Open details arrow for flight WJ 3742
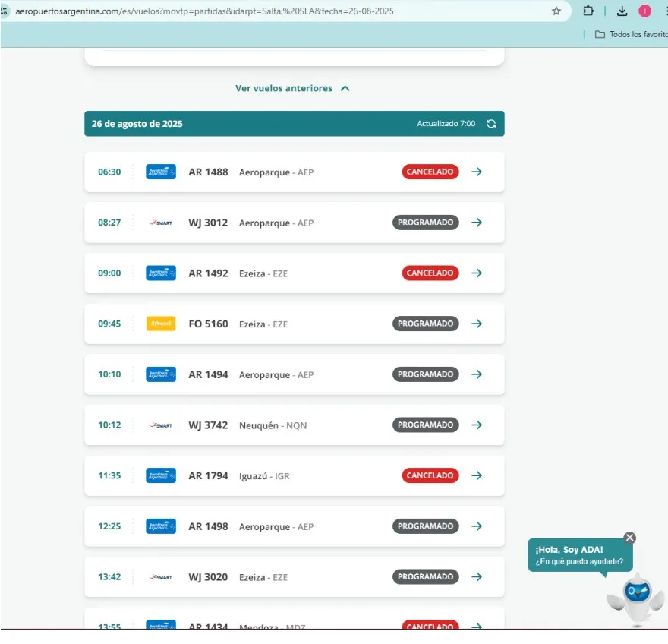Image resolution: width=668 pixels, height=644 pixels. (x=477, y=425)
